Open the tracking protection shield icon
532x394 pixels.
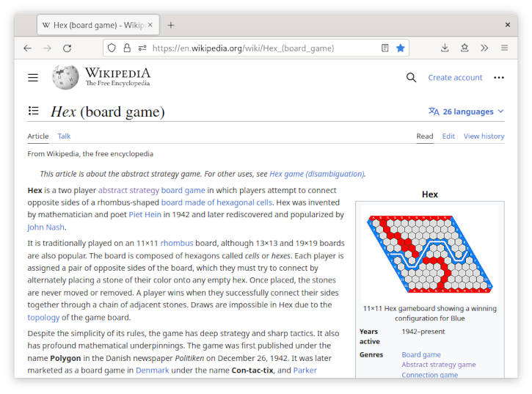tap(112, 48)
